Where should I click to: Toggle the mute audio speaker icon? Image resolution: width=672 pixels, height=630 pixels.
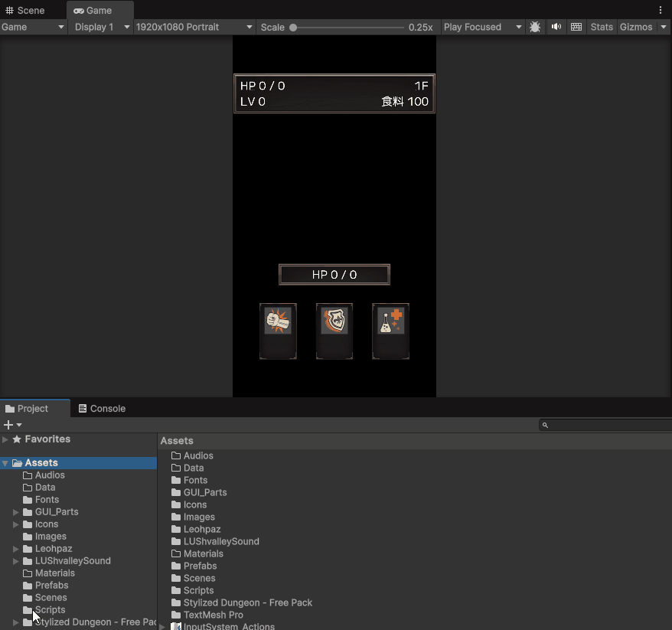pyautogui.click(x=556, y=27)
